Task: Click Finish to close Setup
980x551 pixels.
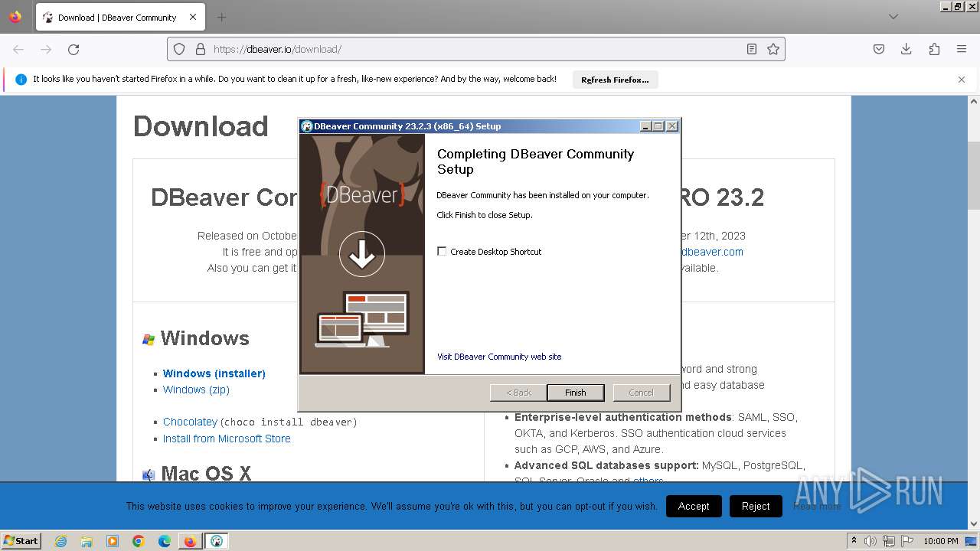Action: 576,393
